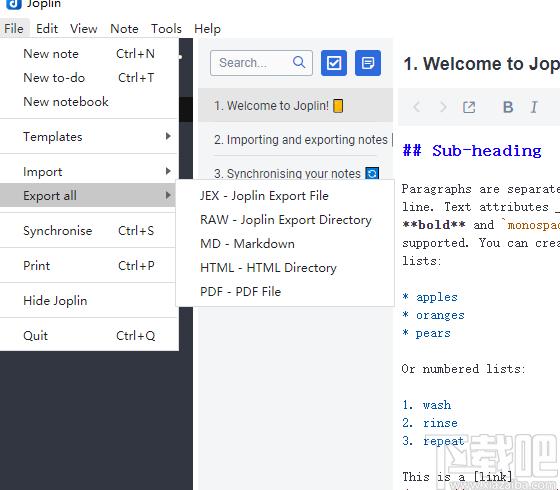The height and width of the screenshot is (490, 560).
Task: Expand the Templates submenu arrow
Action: [x=168, y=136]
